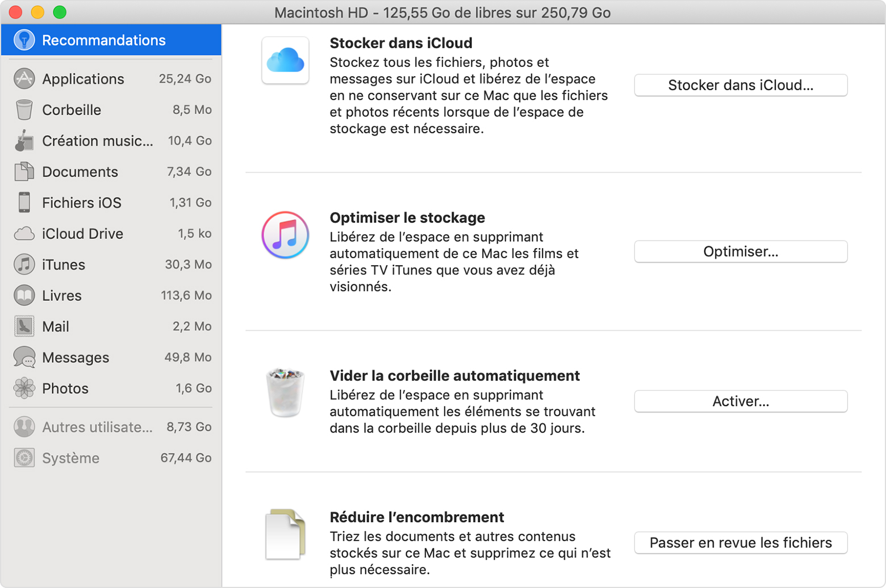Click the Fichiers iOS phone icon
This screenshot has width=886, height=588.
point(24,203)
